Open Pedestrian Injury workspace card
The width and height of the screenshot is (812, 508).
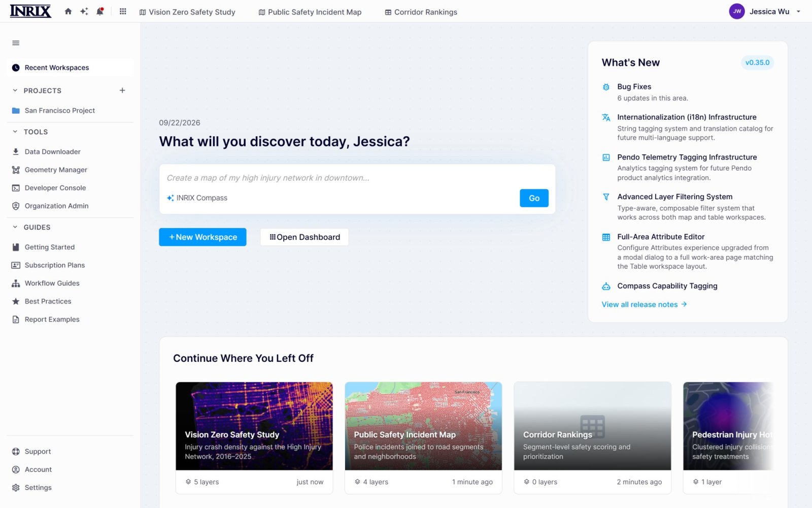728,438
